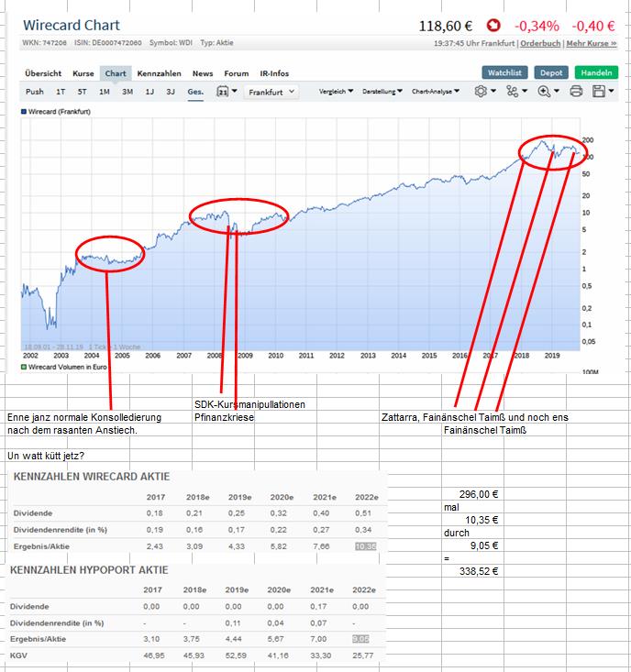Click the 'Enne janz normale Konsolledierung' cell
This screenshot has height=672, width=631.
pos(84,417)
